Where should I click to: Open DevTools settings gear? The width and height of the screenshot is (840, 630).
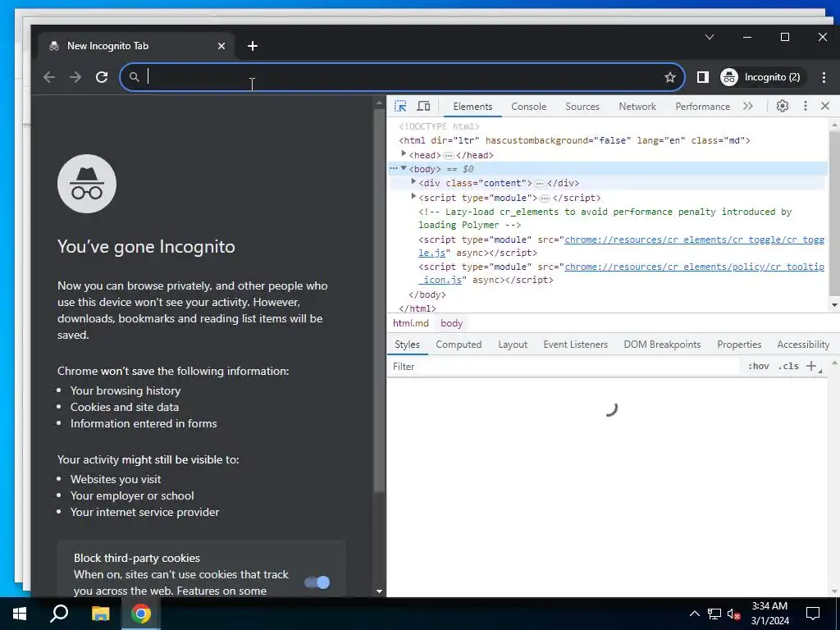(x=782, y=106)
